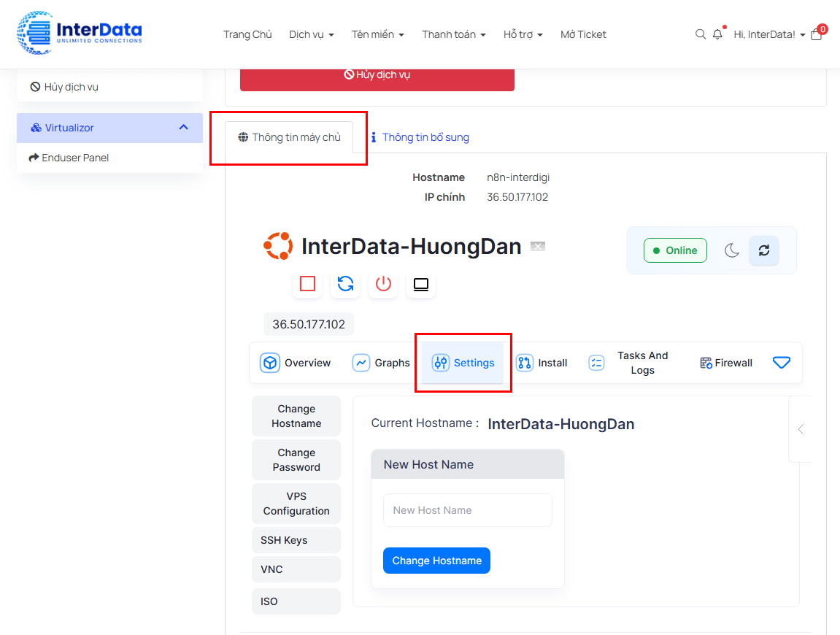840x635 pixels.
Task: Select the VNC side option
Action: (296, 569)
